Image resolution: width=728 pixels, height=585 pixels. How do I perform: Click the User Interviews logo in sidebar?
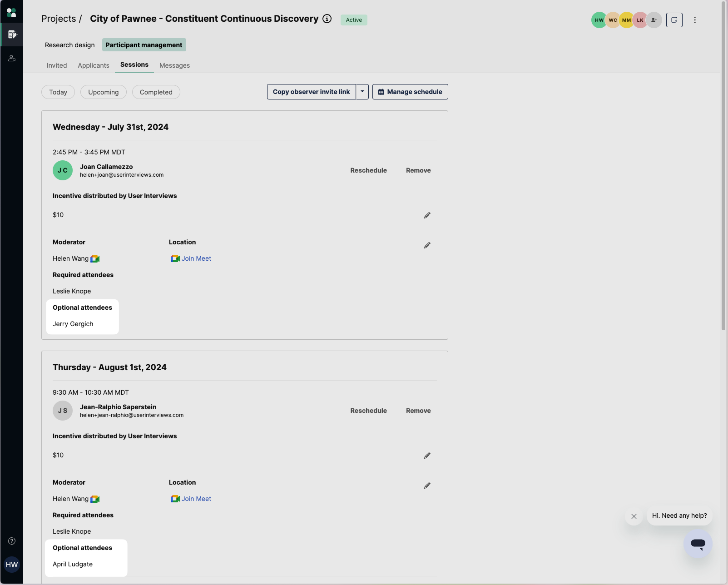[11, 12]
